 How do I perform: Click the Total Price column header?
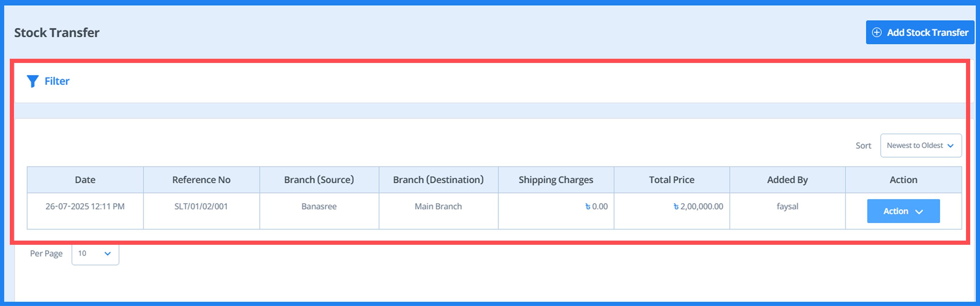671,180
